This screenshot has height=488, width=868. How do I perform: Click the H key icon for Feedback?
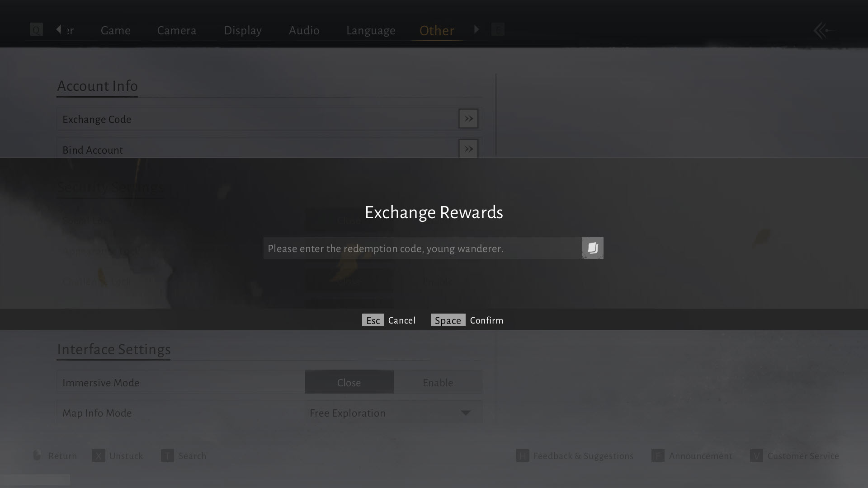pyautogui.click(x=522, y=455)
